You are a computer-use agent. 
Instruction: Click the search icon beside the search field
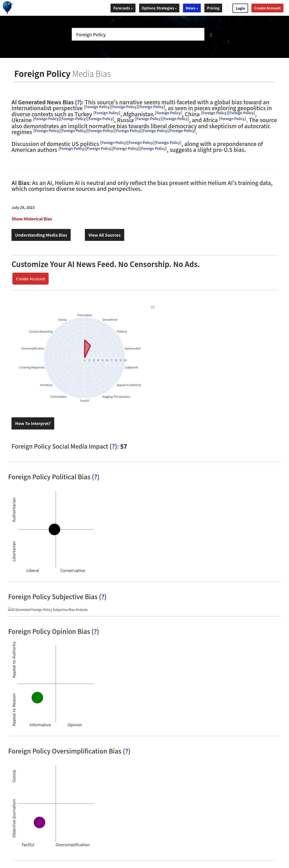(211, 35)
